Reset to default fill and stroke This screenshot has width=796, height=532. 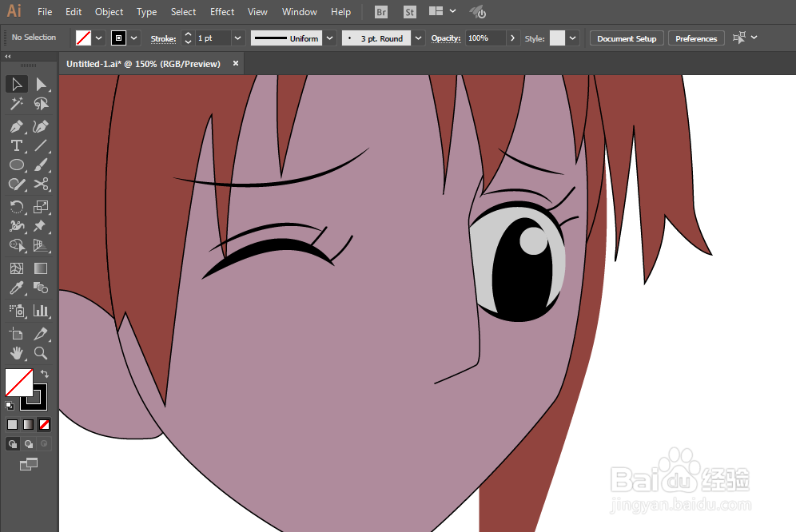(9, 405)
